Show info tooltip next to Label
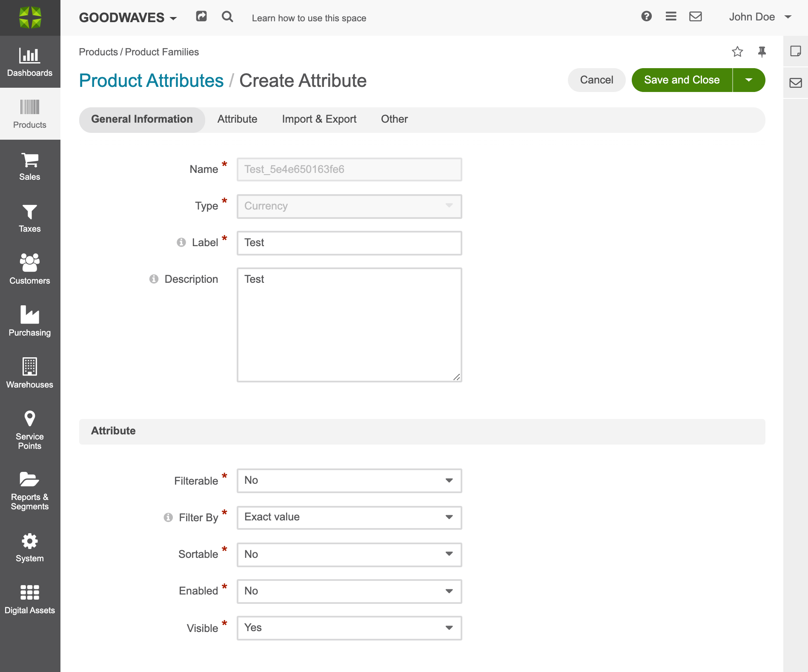The width and height of the screenshot is (808, 672). tap(181, 242)
